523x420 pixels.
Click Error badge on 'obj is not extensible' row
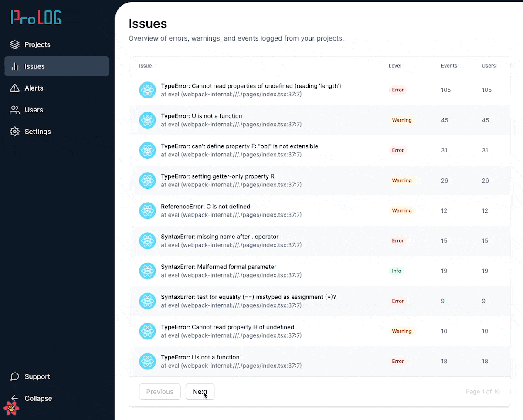pyautogui.click(x=398, y=150)
